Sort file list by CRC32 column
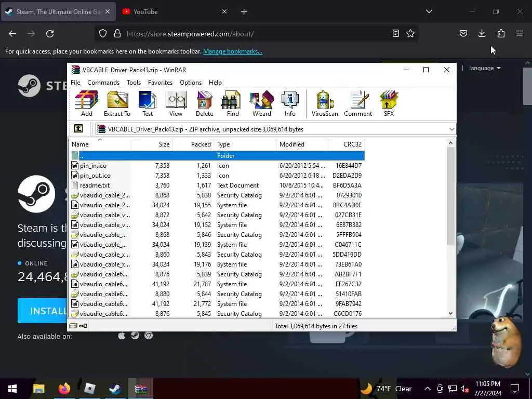 tap(347, 144)
